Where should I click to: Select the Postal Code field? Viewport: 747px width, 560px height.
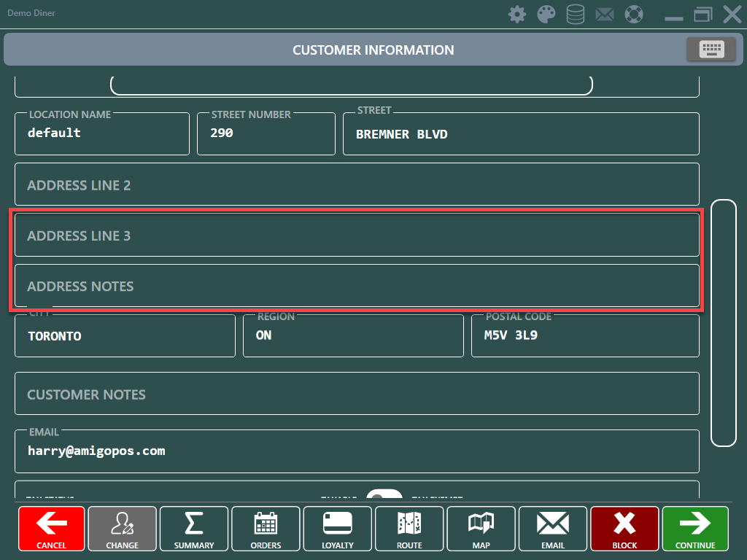(x=585, y=336)
